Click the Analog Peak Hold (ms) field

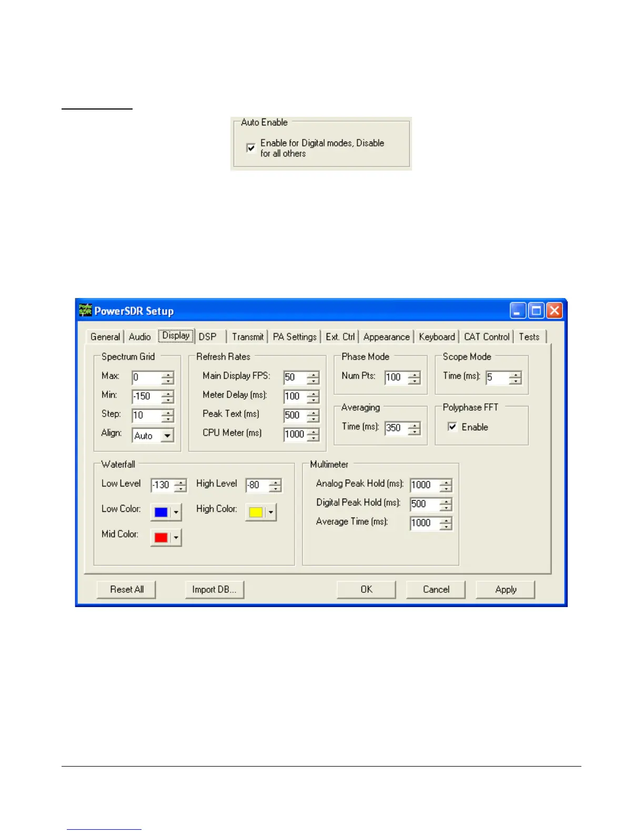tap(425, 485)
